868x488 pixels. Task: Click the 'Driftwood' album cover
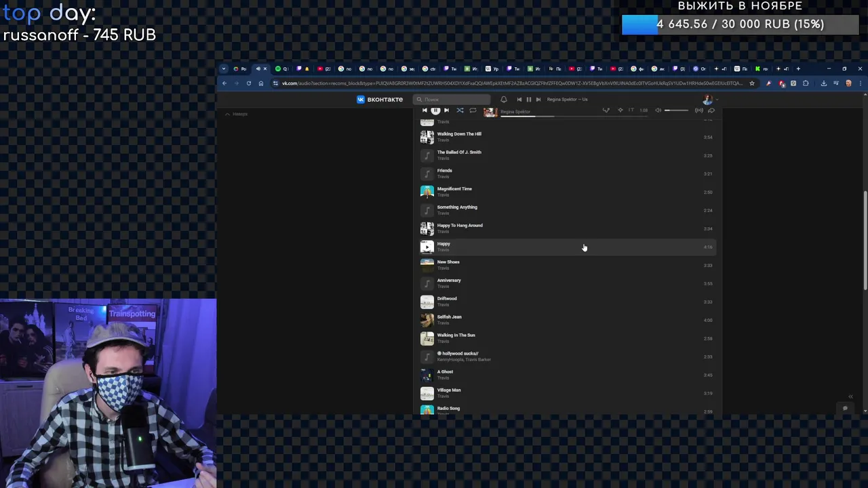[x=427, y=302]
